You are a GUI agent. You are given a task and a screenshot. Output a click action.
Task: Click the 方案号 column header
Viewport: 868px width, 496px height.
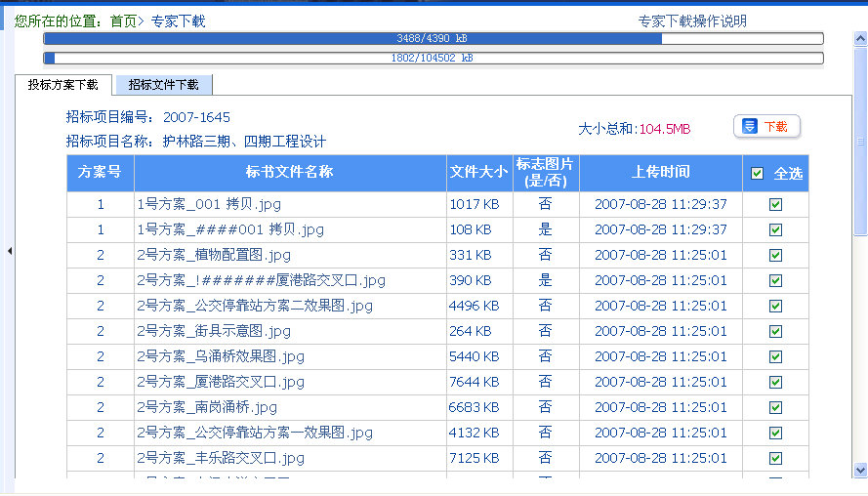point(101,173)
